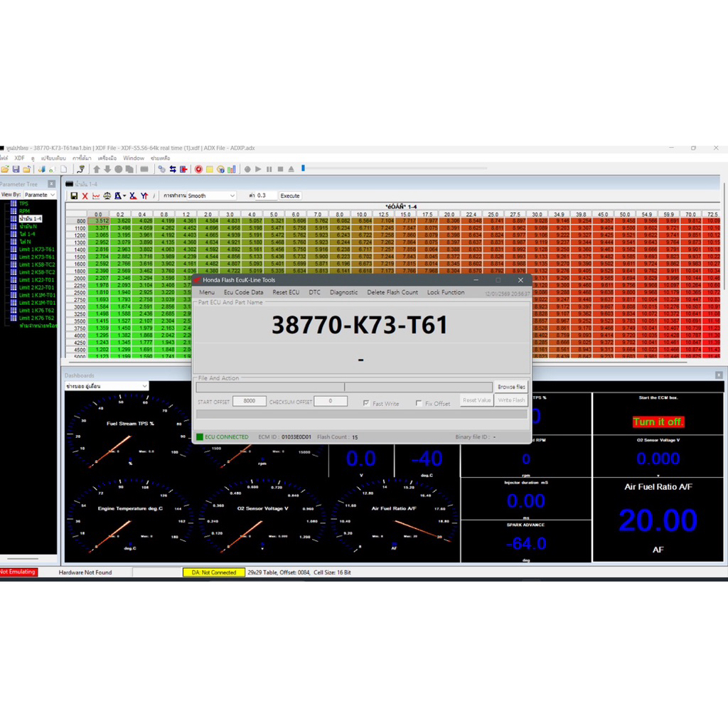728x728 pixels.
Task: Click the open file folder icon in main toolbar
Action: [5, 169]
